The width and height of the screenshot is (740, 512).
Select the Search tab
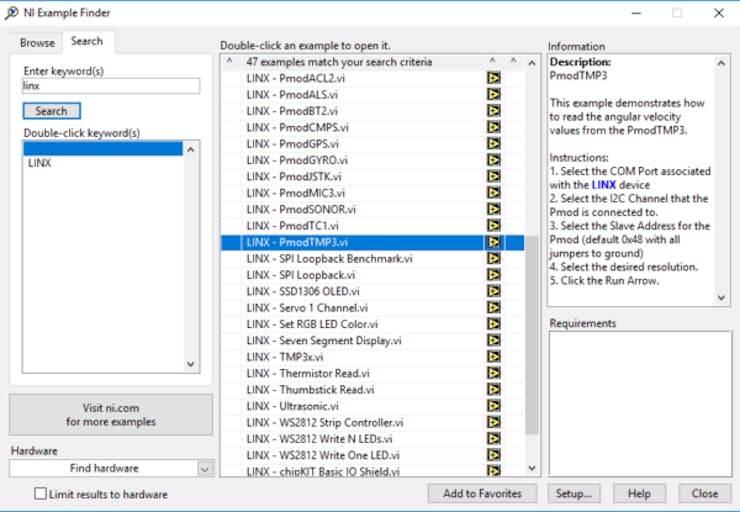coord(87,41)
